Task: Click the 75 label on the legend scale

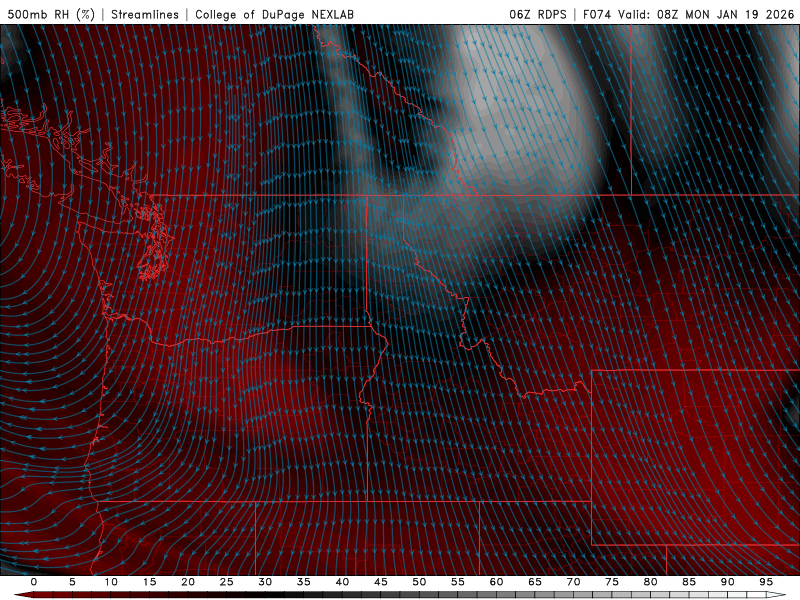Action: click(x=612, y=582)
